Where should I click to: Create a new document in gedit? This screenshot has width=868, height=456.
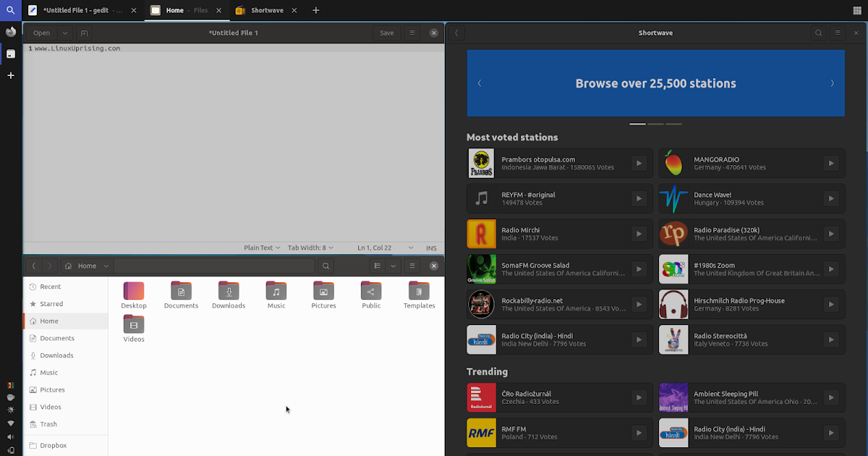[x=84, y=33]
